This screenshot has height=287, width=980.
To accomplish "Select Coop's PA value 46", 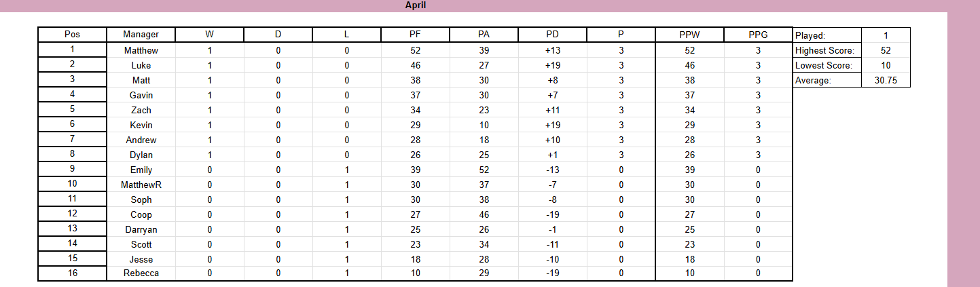I will point(484,214).
